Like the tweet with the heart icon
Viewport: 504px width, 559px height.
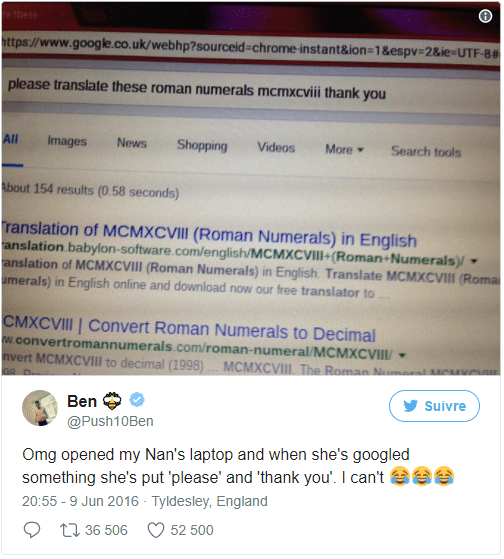[x=156, y=530]
